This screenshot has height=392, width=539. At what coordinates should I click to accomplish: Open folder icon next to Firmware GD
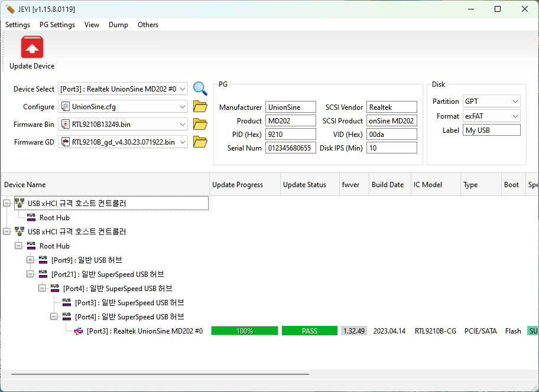[x=200, y=142]
